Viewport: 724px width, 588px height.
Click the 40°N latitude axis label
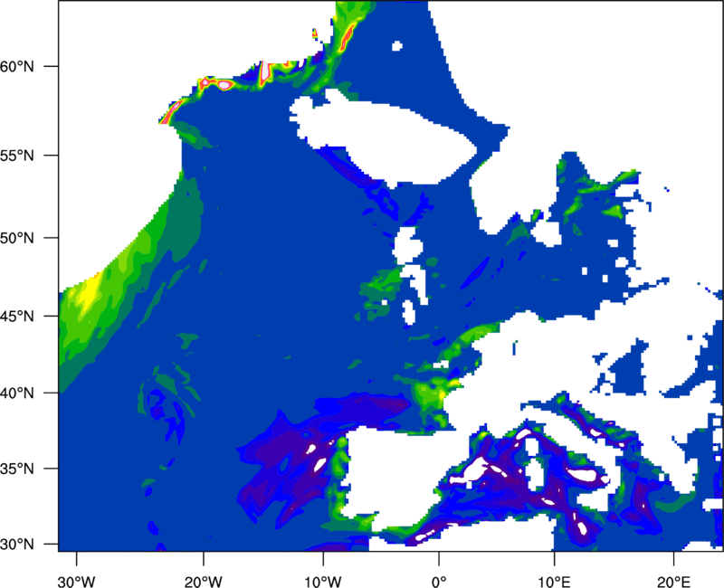(17, 394)
